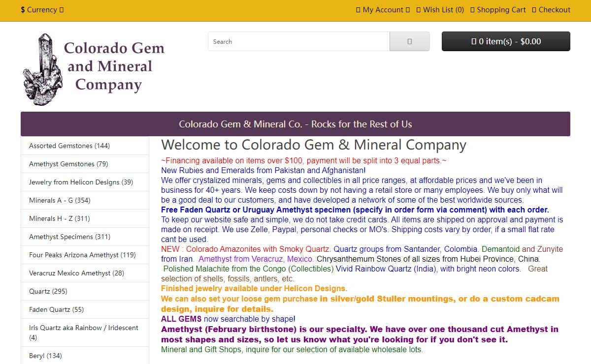Click the search magnifier button

(409, 41)
